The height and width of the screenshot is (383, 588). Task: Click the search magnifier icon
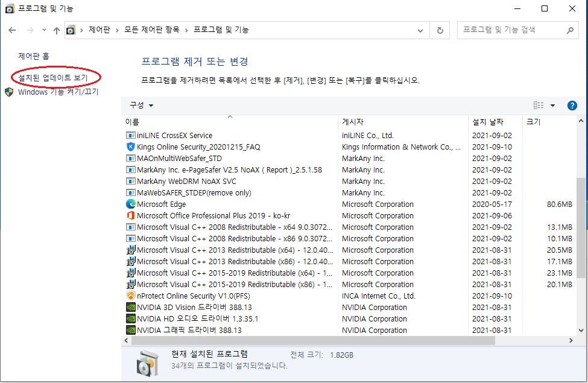click(570, 30)
